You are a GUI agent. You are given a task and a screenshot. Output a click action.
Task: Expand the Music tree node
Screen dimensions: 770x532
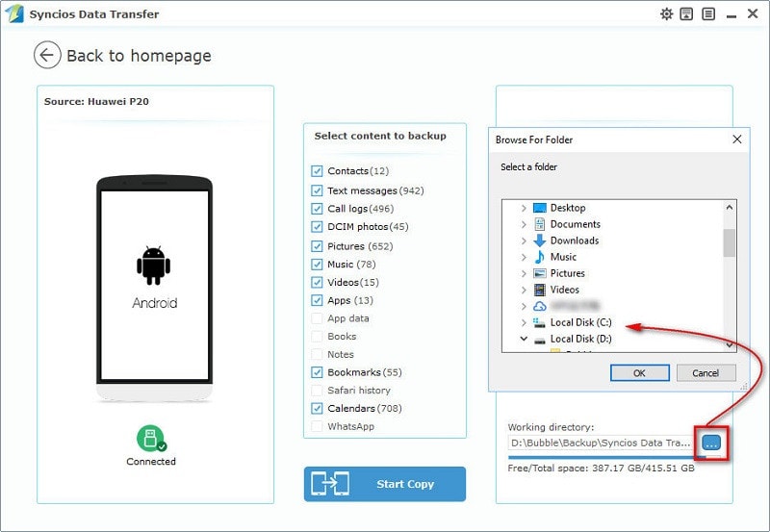[x=524, y=257]
